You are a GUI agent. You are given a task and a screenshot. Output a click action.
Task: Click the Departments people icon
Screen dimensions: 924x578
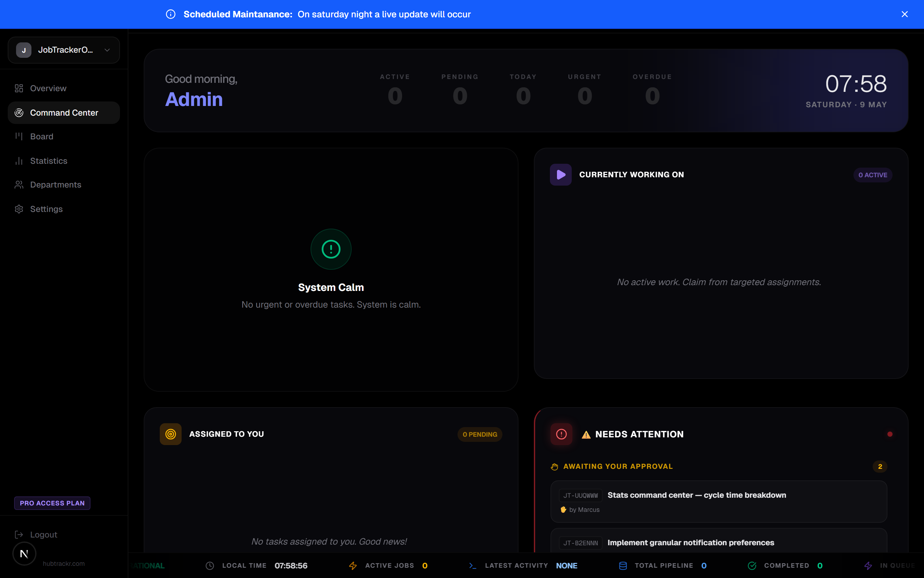[19, 185]
